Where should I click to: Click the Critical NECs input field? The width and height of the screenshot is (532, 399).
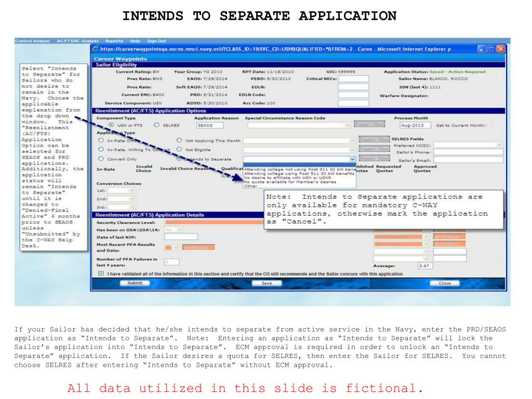coord(353,79)
